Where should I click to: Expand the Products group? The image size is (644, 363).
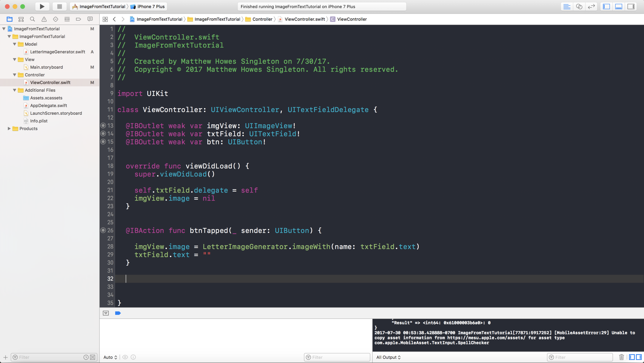click(x=9, y=128)
